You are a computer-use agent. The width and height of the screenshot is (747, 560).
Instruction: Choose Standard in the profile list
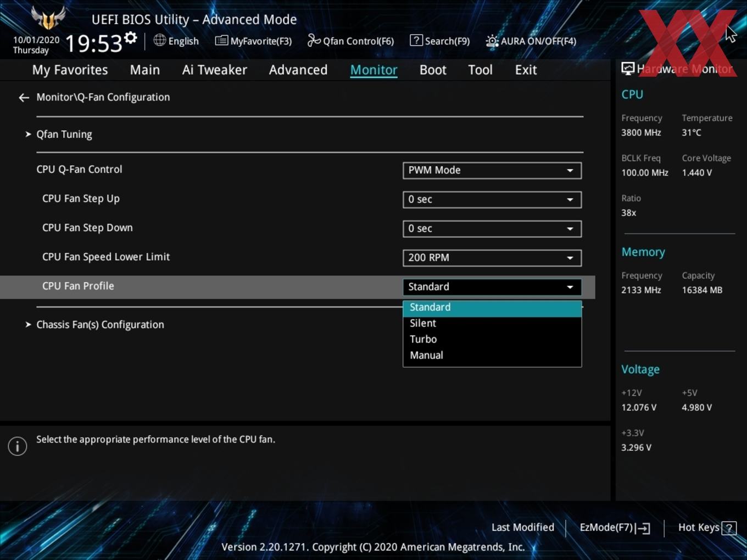tap(492, 307)
